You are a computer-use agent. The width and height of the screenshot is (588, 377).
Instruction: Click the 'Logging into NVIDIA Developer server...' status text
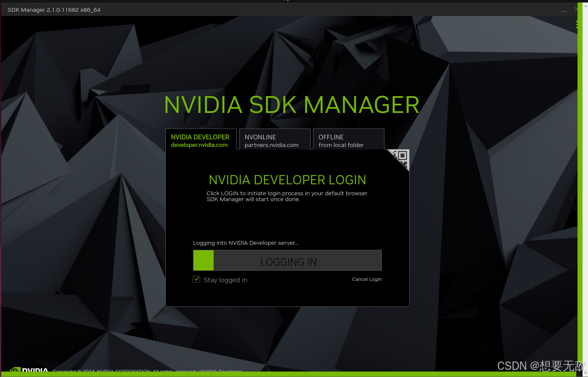point(246,243)
